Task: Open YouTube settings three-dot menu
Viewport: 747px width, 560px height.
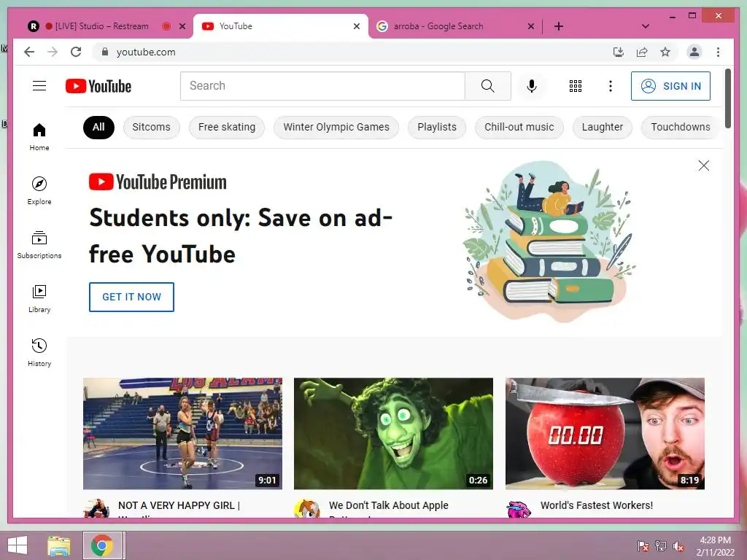Action: (x=611, y=86)
